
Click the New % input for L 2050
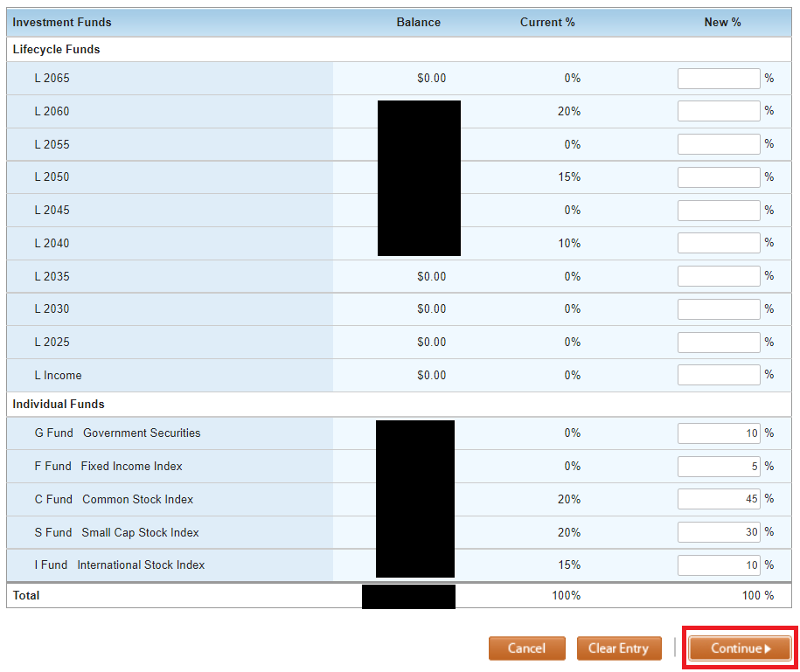(x=718, y=177)
